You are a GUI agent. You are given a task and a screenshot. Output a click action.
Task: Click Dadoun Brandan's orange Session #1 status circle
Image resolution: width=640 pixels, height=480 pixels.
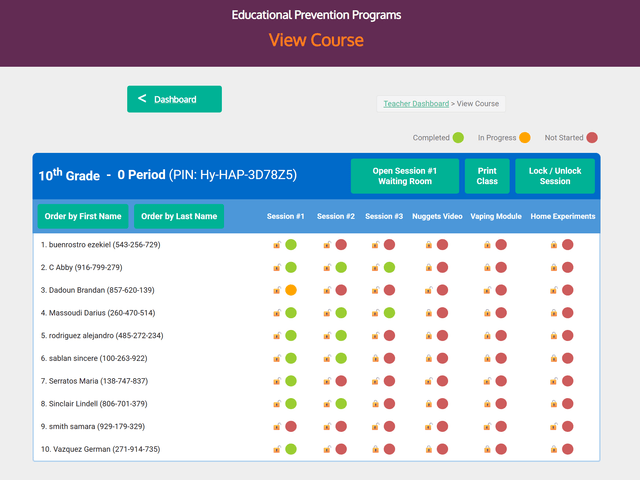[x=291, y=290]
